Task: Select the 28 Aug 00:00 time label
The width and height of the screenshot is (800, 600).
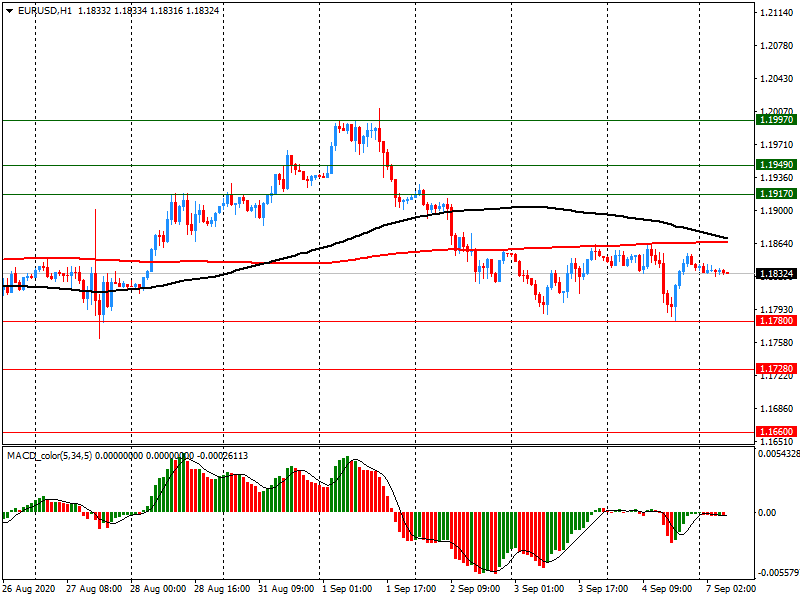Action: (x=160, y=589)
